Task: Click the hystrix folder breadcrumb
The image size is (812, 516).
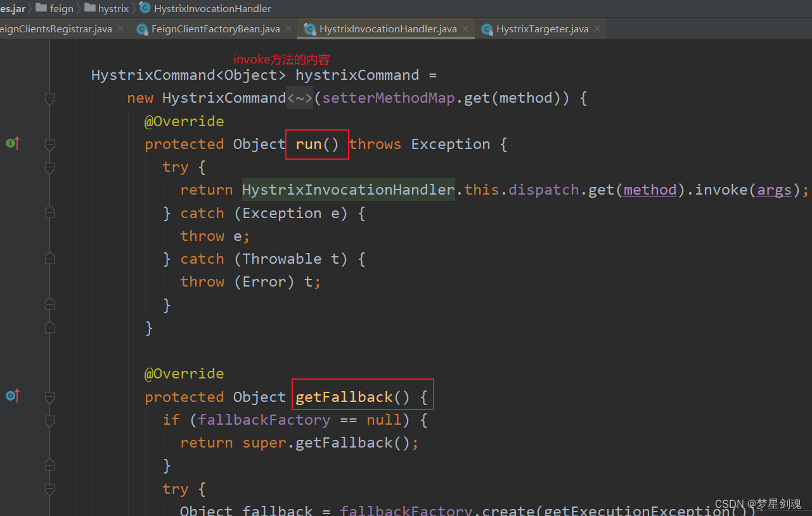Action: pyautogui.click(x=107, y=8)
